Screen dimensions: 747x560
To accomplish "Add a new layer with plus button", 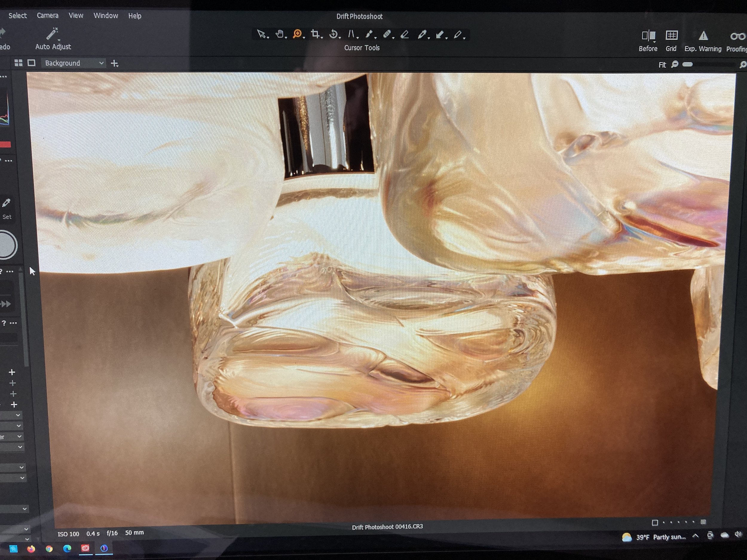I will [115, 63].
